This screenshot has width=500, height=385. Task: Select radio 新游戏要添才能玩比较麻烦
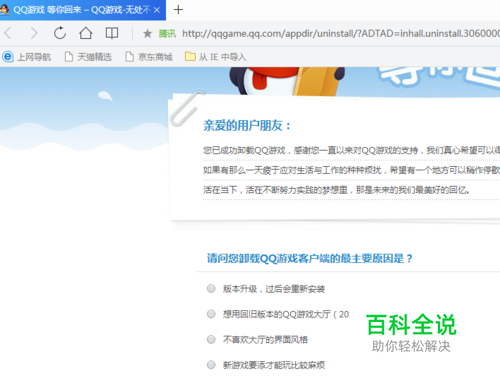pos(211,365)
